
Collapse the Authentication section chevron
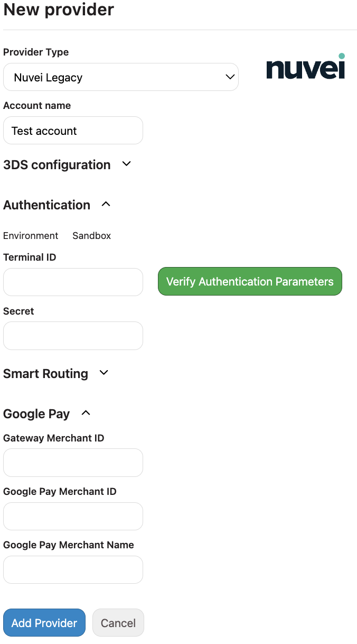[x=106, y=204]
